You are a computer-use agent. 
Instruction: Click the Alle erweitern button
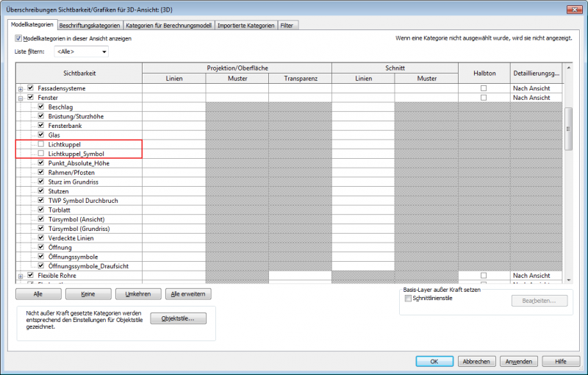tap(188, 294)
